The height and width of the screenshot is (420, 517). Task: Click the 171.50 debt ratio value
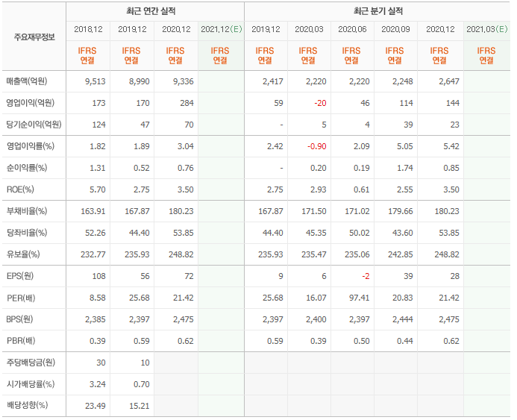(x=314, y=211)
